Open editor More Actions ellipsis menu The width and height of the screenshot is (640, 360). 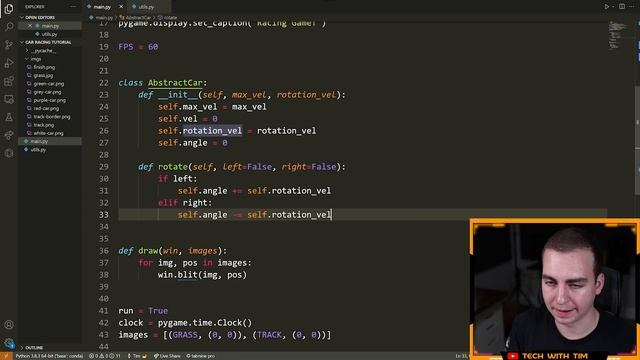pos(632,7)
